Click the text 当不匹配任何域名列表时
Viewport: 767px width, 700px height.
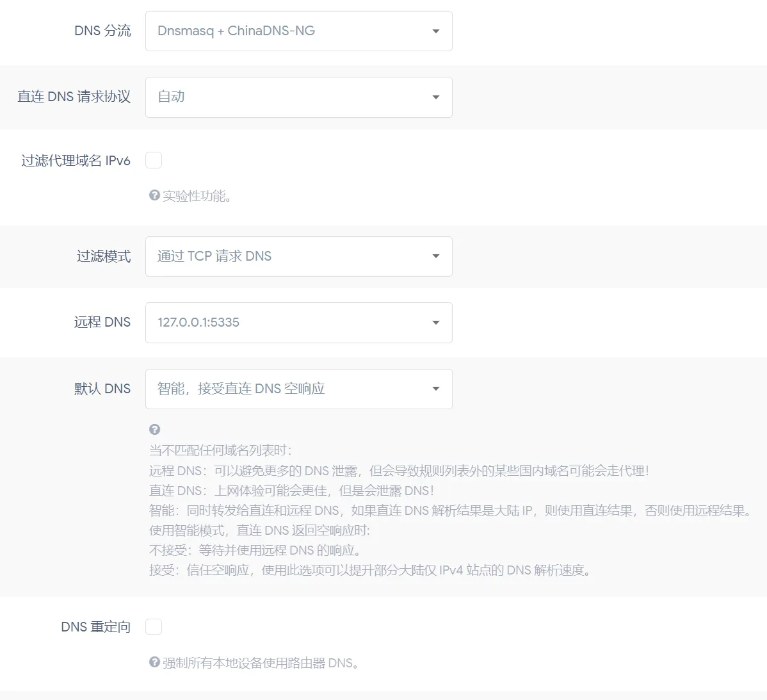tap(221, 450)
